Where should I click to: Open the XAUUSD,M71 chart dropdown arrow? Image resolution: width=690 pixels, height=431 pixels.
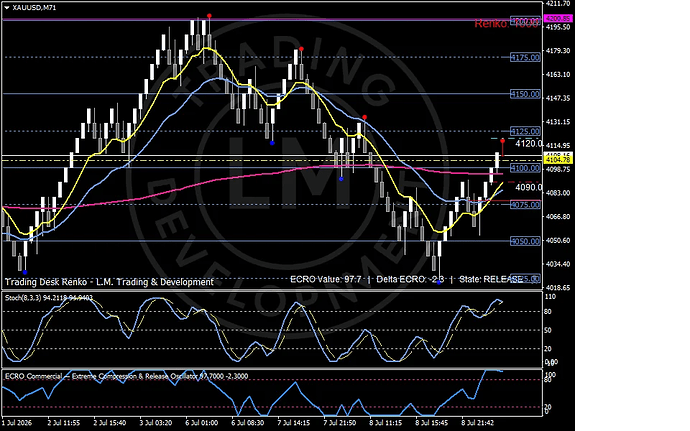pos(7,7)
